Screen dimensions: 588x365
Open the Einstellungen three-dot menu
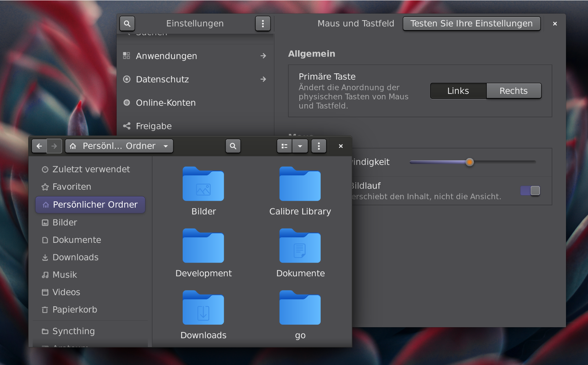pyautogui.click(x=263, y=24)
